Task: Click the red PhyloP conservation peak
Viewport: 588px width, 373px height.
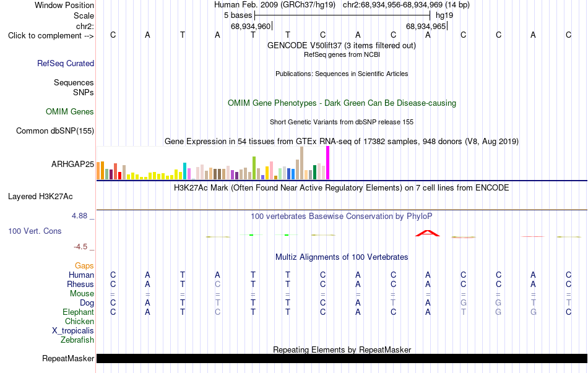Action: tap(428, 233)
